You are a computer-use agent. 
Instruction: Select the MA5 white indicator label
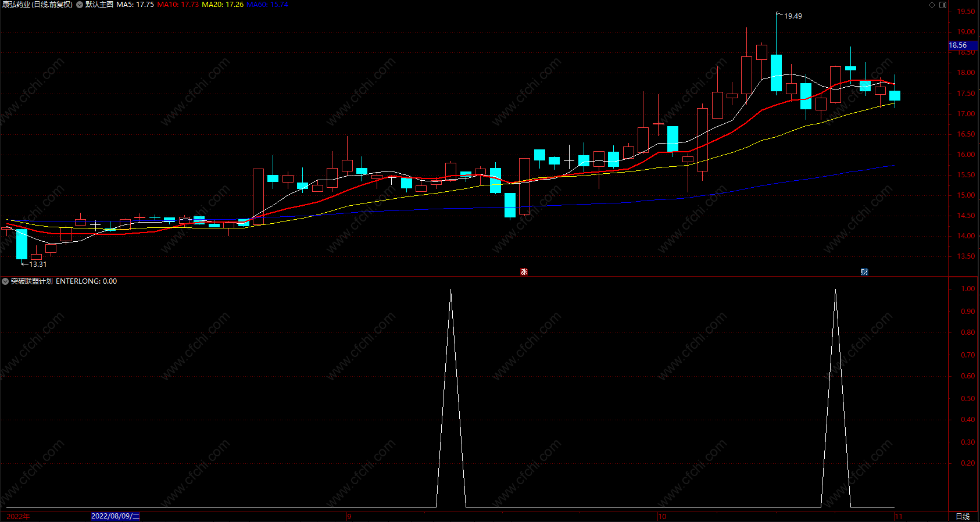point(135,5)
